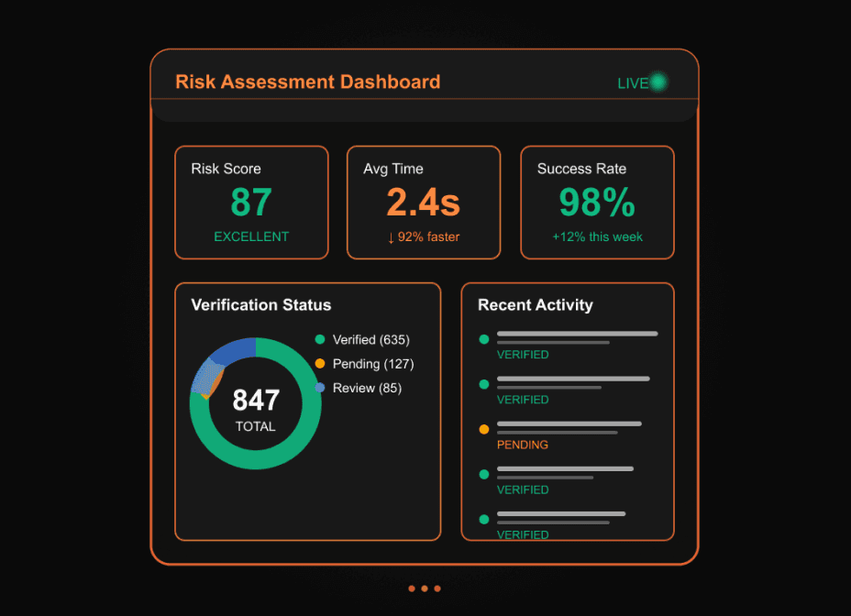Click the 98% success rate value
Screen dimensions: 851x616
[x=597, y=202]
